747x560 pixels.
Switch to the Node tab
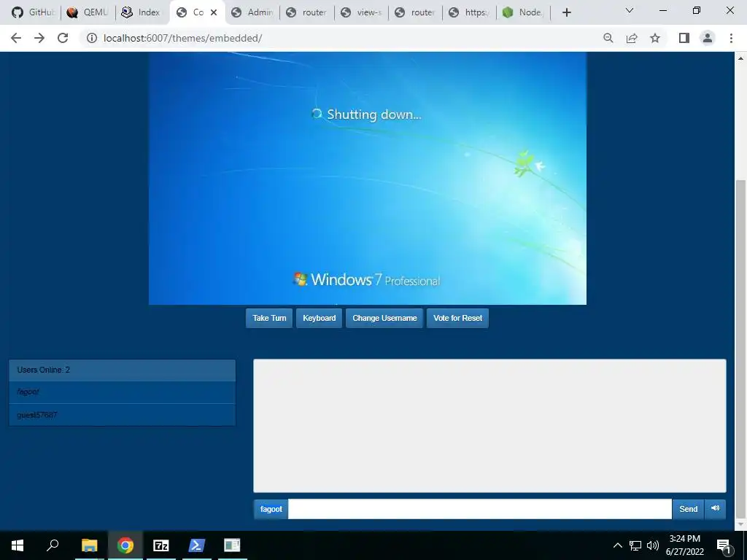coord(523,12)
